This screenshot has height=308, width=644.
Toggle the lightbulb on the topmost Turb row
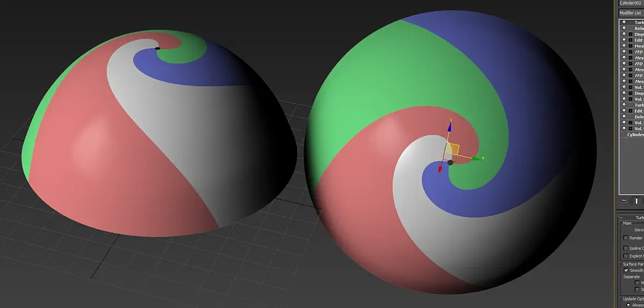click(624, 22)
